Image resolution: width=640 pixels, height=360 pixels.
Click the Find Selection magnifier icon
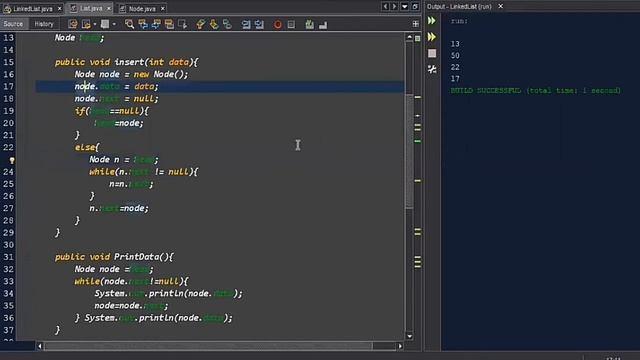coord(129,24)
